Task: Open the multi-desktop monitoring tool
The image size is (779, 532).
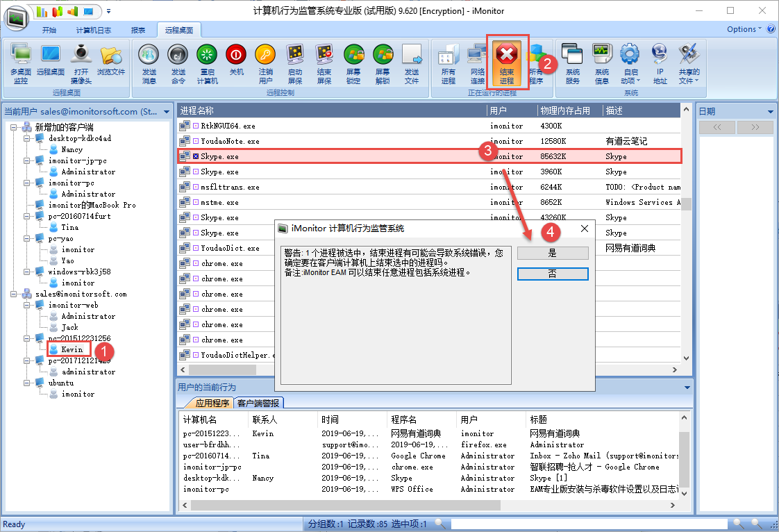Action: 21,64
